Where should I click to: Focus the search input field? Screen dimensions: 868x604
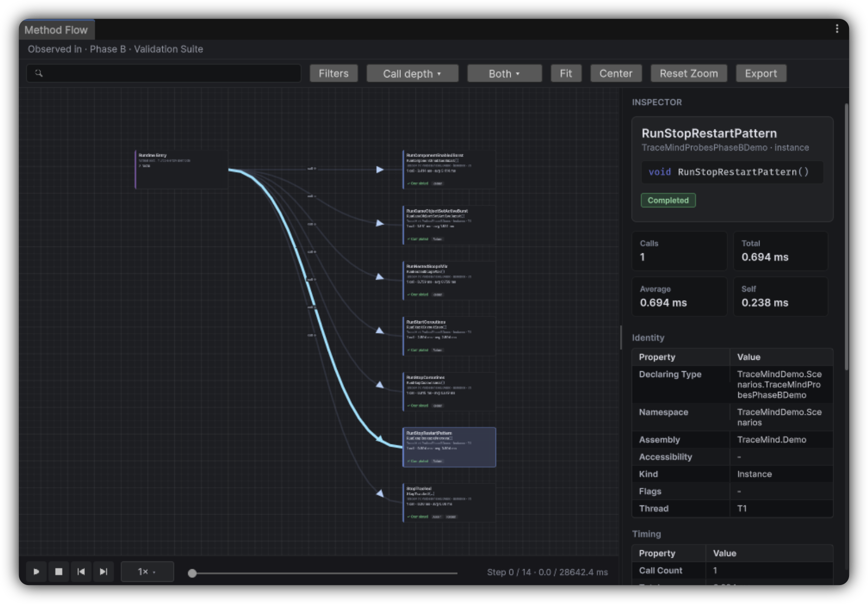coord(164,73)
